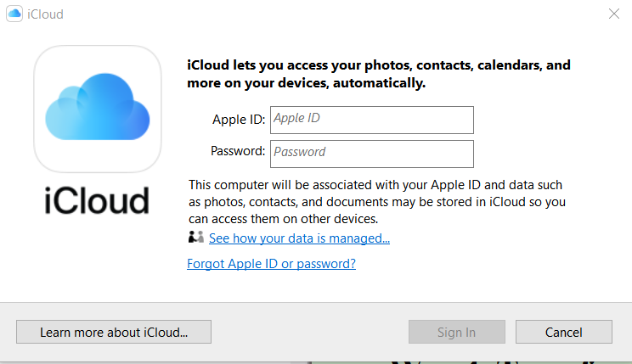Click the "Apple ID:" field label
Image resolution: width=632 pixels, height=364 pixels.
tap(239, 120)
